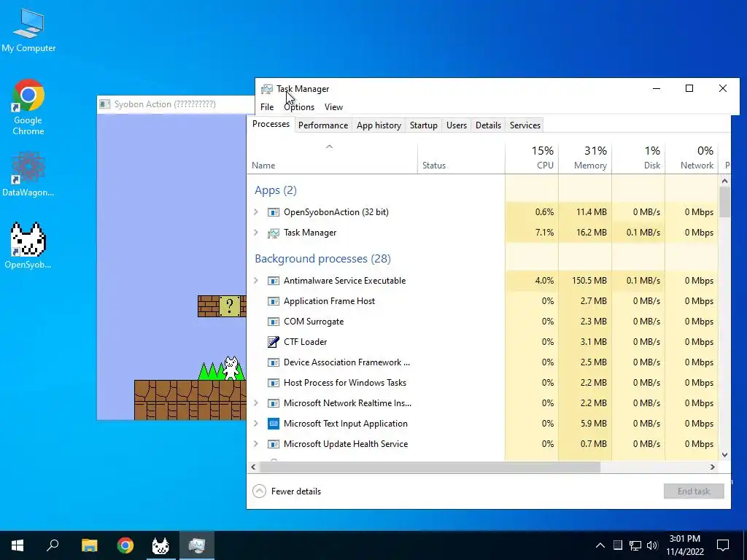The height and width of the screenshot is (560, 747).
Task: Sort by Network column header
Action: pyautogui.click(x=692, y=158)
